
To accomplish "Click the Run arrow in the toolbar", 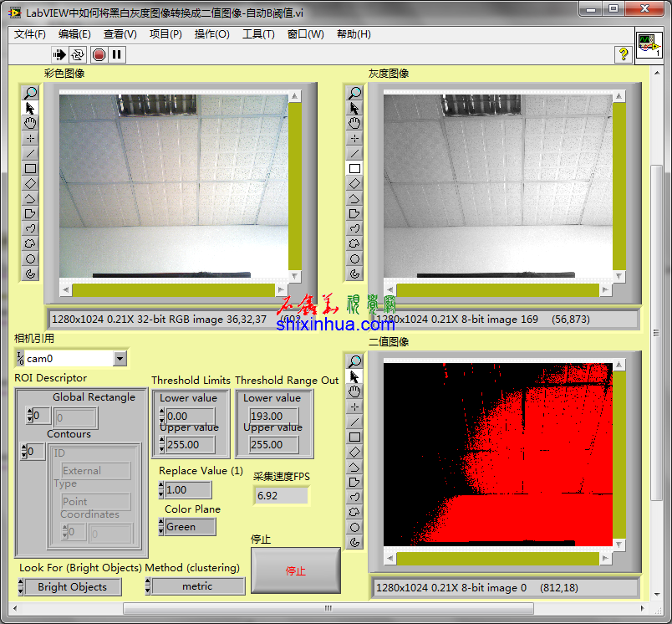I will point(59,54).
